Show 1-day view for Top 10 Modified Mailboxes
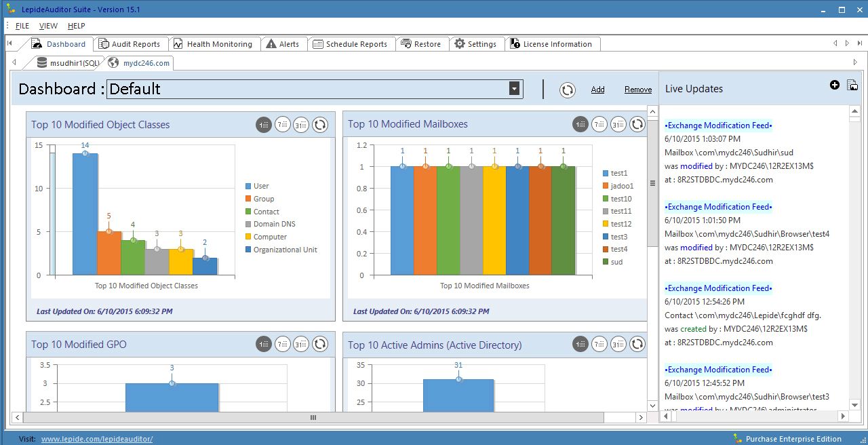The image size is (868, 445). pos(580,124)
